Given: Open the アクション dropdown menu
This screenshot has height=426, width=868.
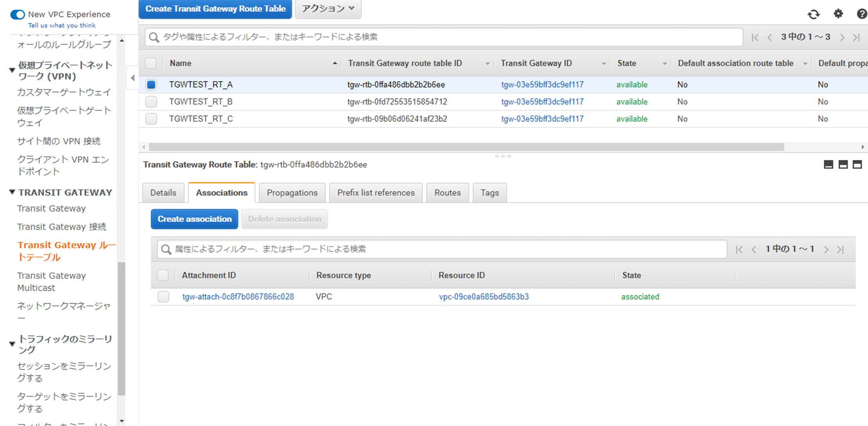Looking at the screenshot, I should pos(328,9).
